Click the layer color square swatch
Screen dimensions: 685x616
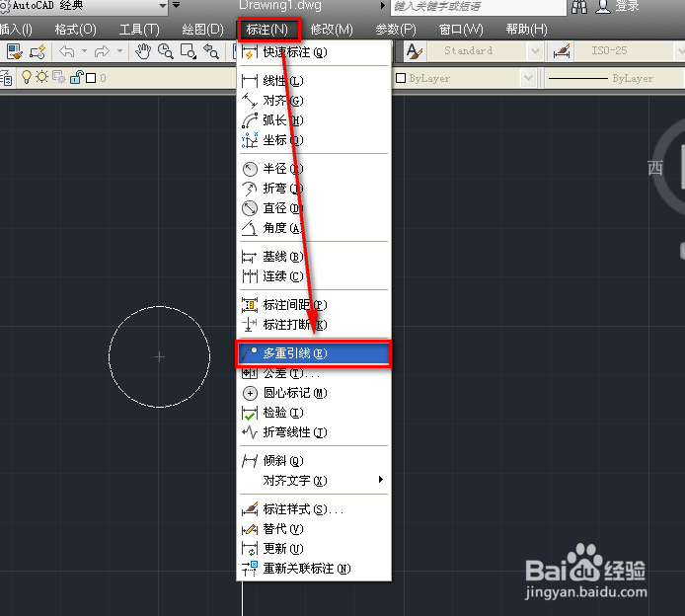pyautogui.click(x=91, y=78)
